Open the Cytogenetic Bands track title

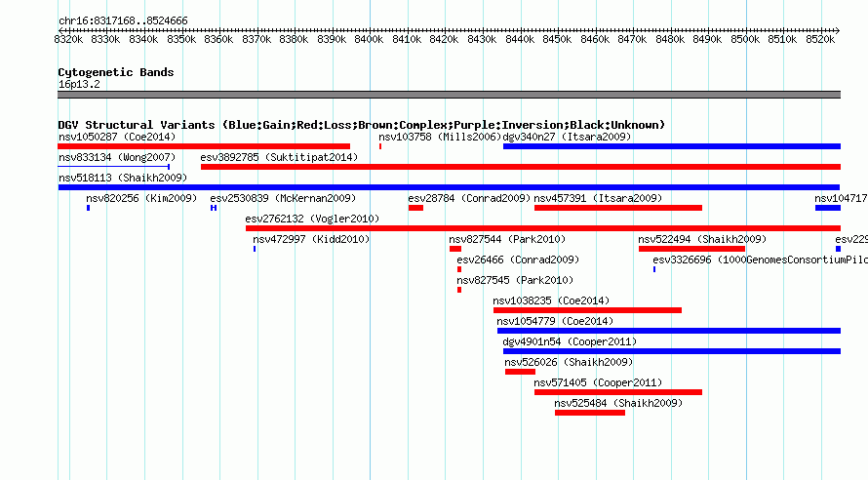point(116,72)
